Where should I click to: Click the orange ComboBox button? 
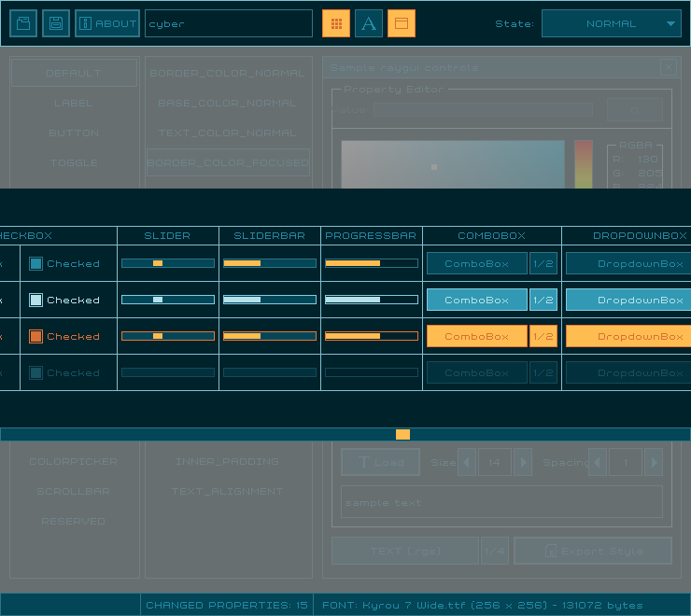476,336
